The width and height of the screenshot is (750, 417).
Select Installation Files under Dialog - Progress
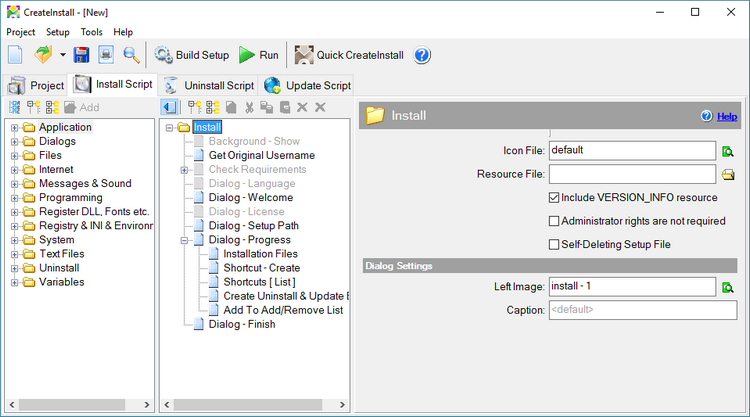coord(260,254)
